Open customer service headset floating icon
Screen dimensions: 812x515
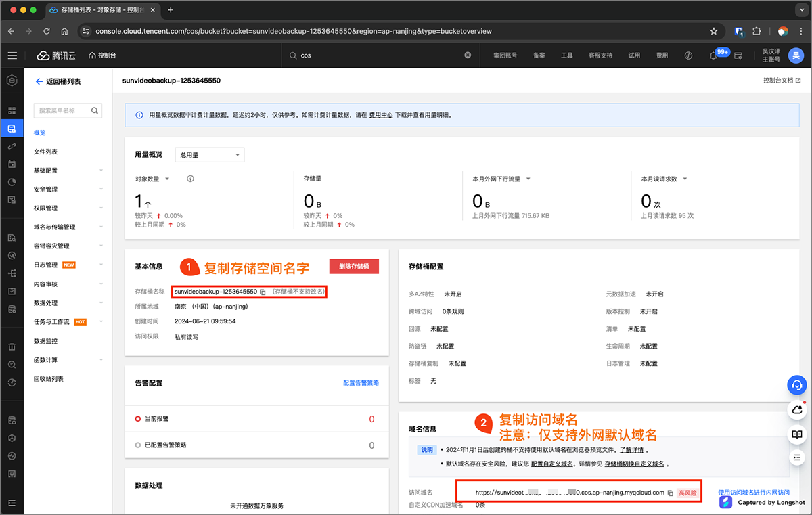point(797,385)
